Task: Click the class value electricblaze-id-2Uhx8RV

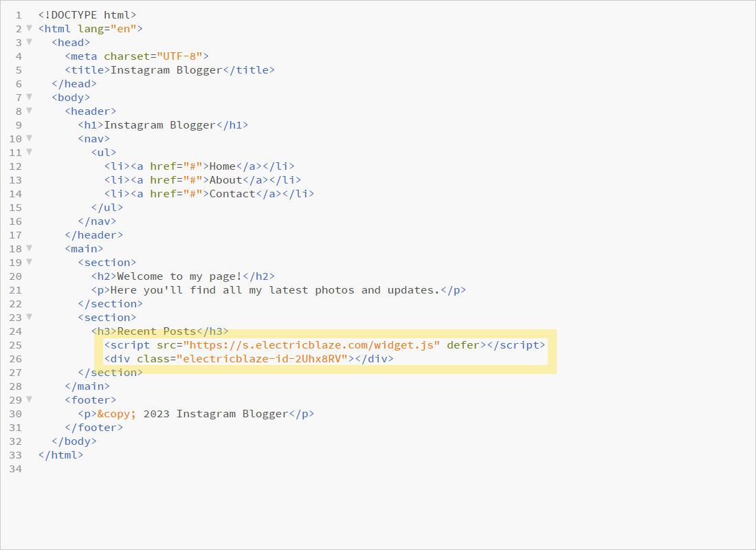Action: click(x=263, y=359)
